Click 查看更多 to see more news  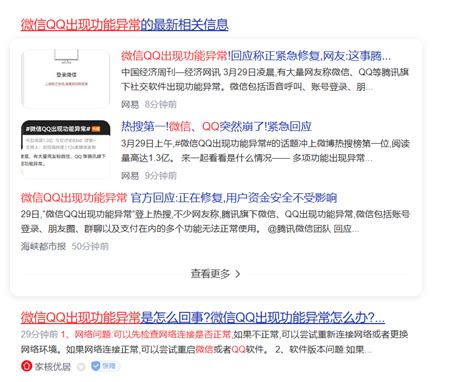point(210,274)
